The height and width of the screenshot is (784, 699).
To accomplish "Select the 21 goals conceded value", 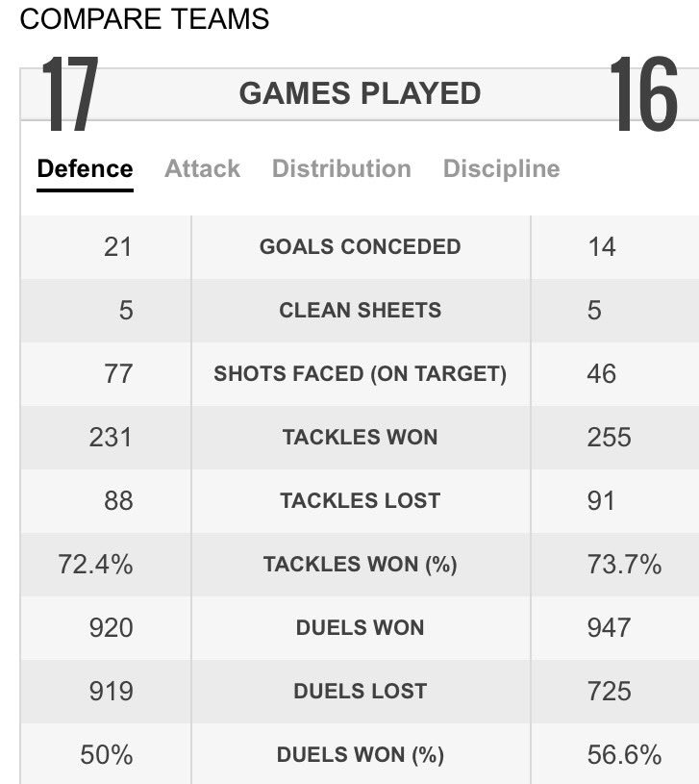I will pos(117,246).
